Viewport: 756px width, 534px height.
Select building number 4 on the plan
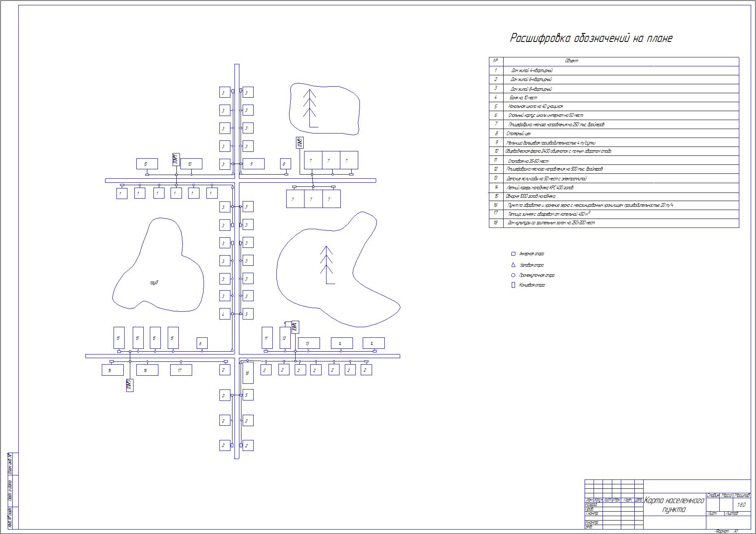[x=225, y=314]
